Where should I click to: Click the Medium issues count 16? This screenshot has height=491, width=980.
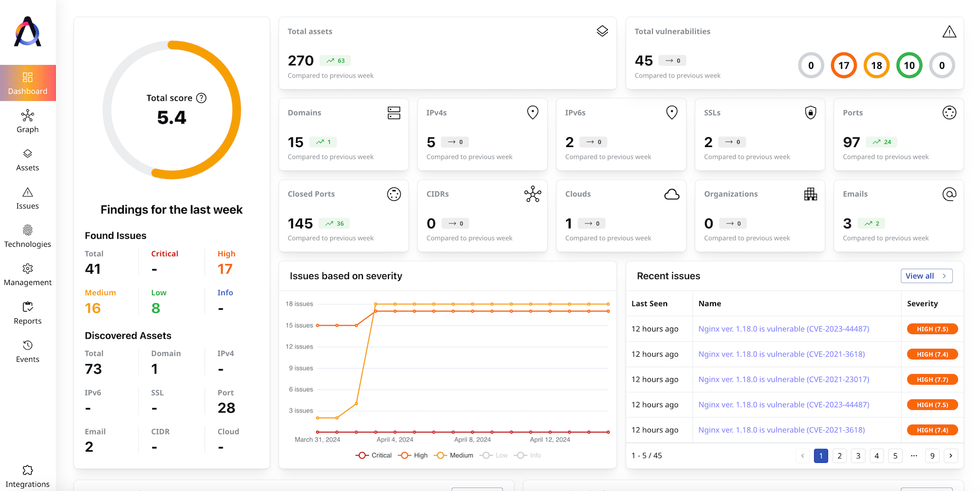click(93, 309)
